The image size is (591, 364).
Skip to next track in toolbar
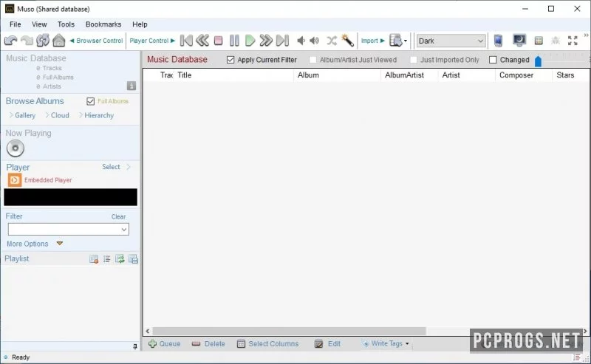(x=282, y=41)
